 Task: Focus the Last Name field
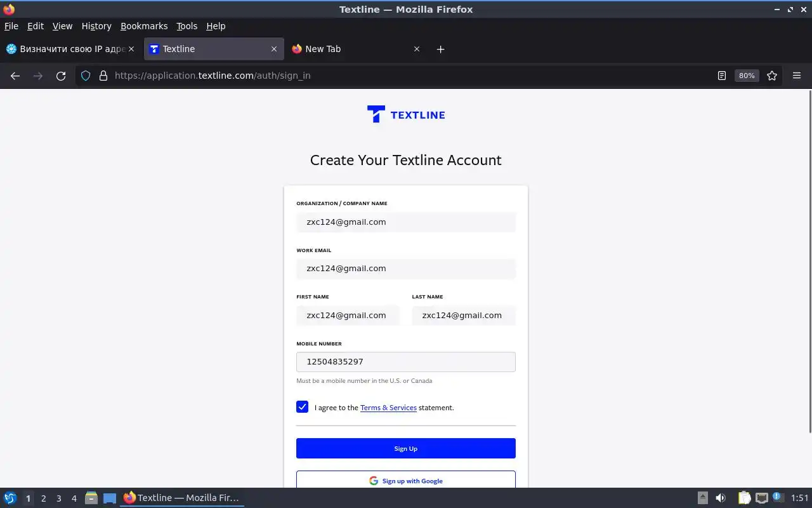[464, 316]
